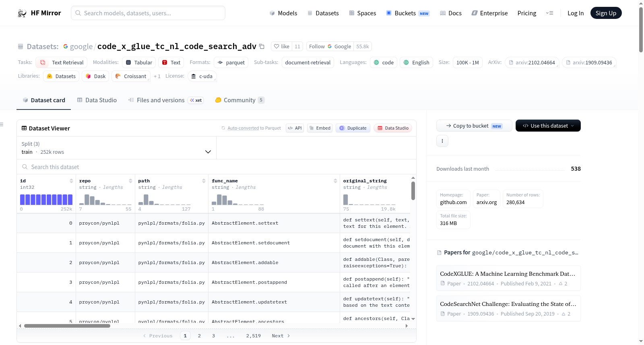Click the Croissant library tag
The image size is (644, 345).
131,76
